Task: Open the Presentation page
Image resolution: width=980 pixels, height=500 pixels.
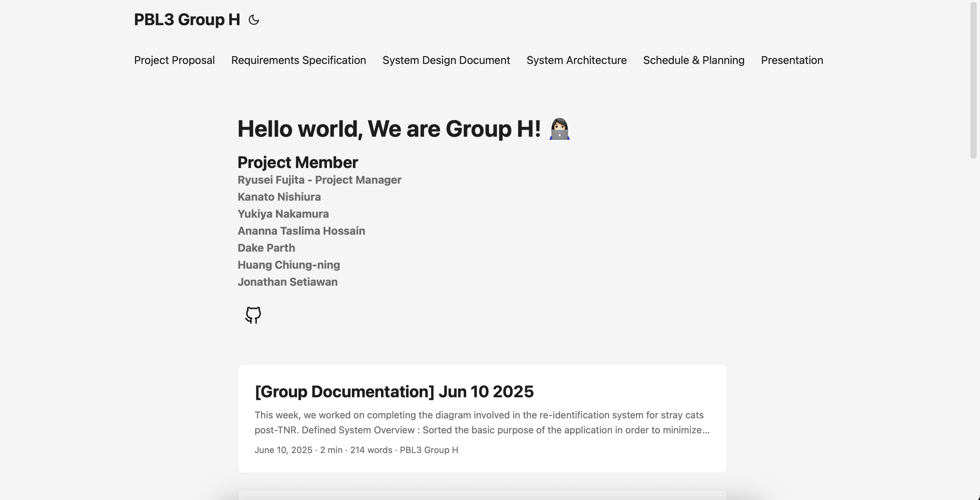Action: [x=792, y=60]
